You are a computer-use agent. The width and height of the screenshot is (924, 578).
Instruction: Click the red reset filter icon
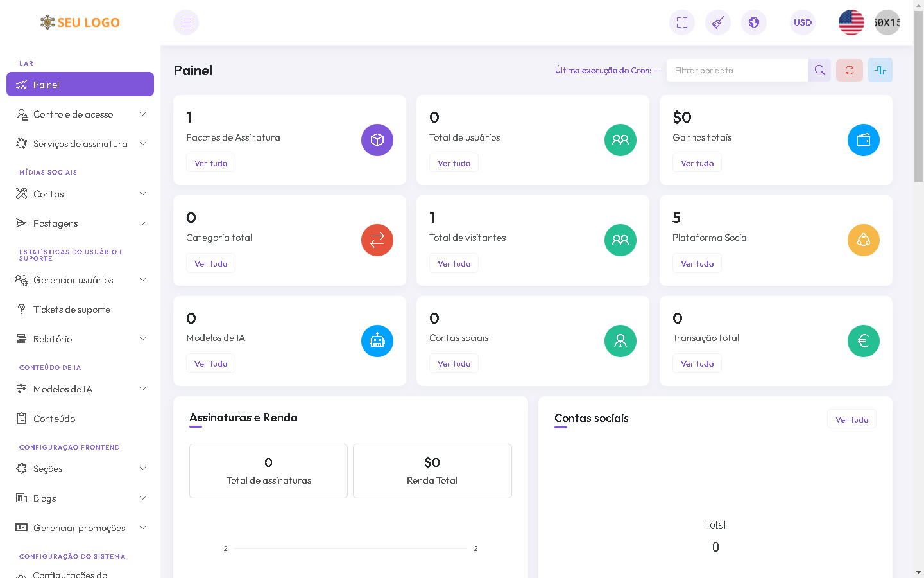pos(849,70)
